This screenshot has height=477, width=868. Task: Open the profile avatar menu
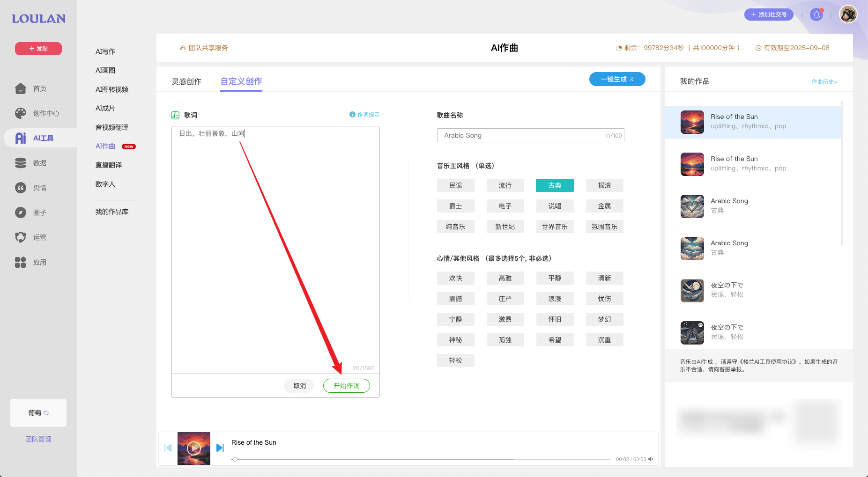[x=848, y=14]
